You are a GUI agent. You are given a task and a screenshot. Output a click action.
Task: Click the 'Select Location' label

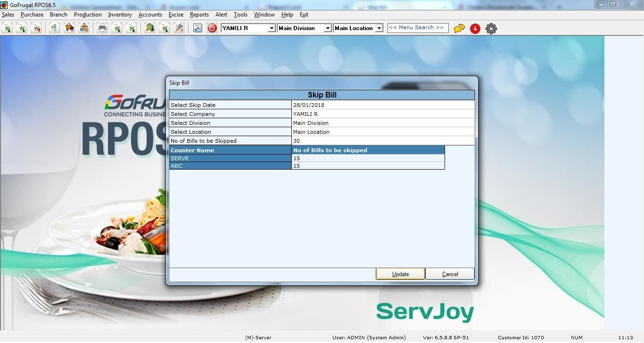191,132
